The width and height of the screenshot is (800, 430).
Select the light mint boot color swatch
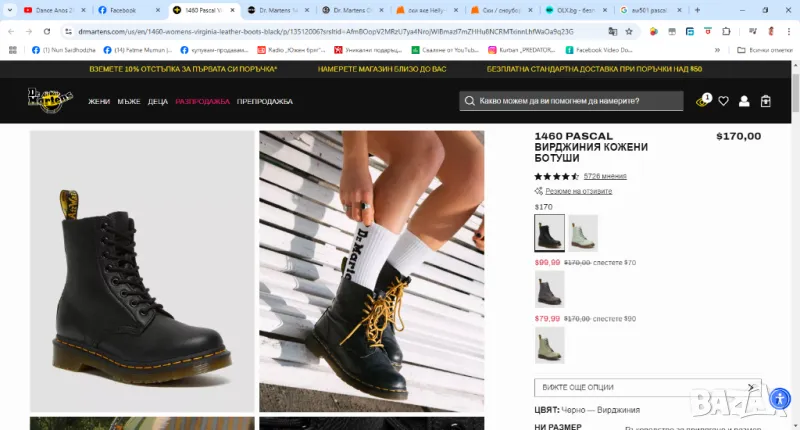coord(583,233)
